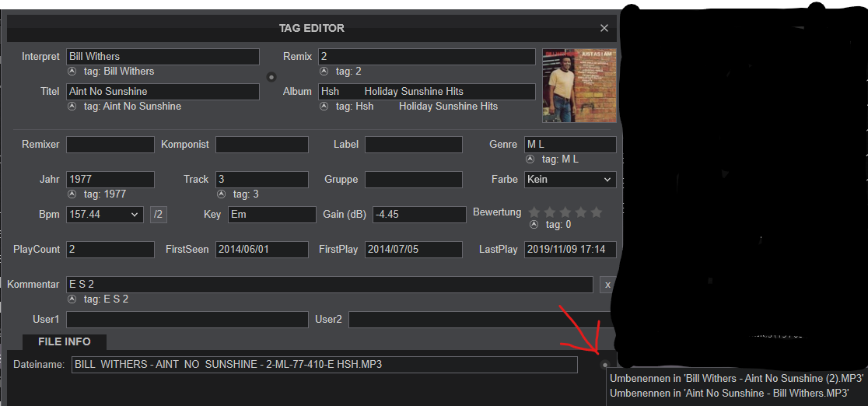
Task: Click the album cover thumbnail
Action: [x=579, y=86]
